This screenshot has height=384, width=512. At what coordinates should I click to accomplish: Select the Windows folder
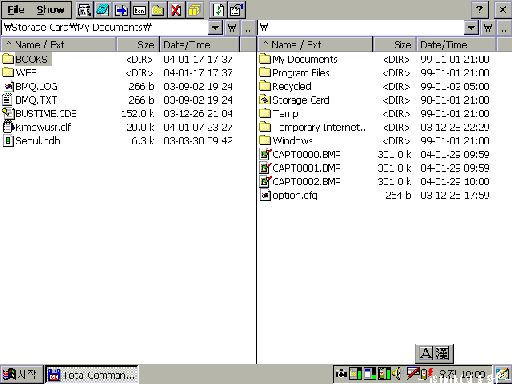(286, 141)
